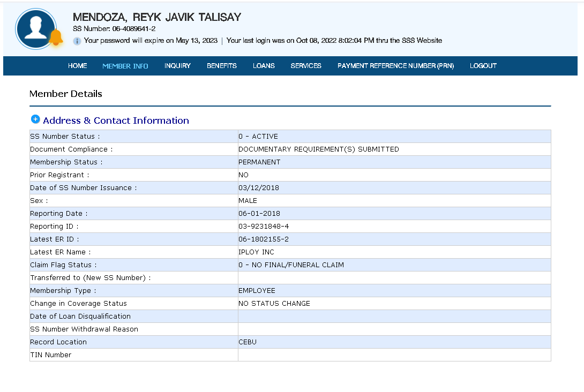This screenshot has width=584, height=392.
Task: Open the MEMBER INFO menu
Action: 125,66
